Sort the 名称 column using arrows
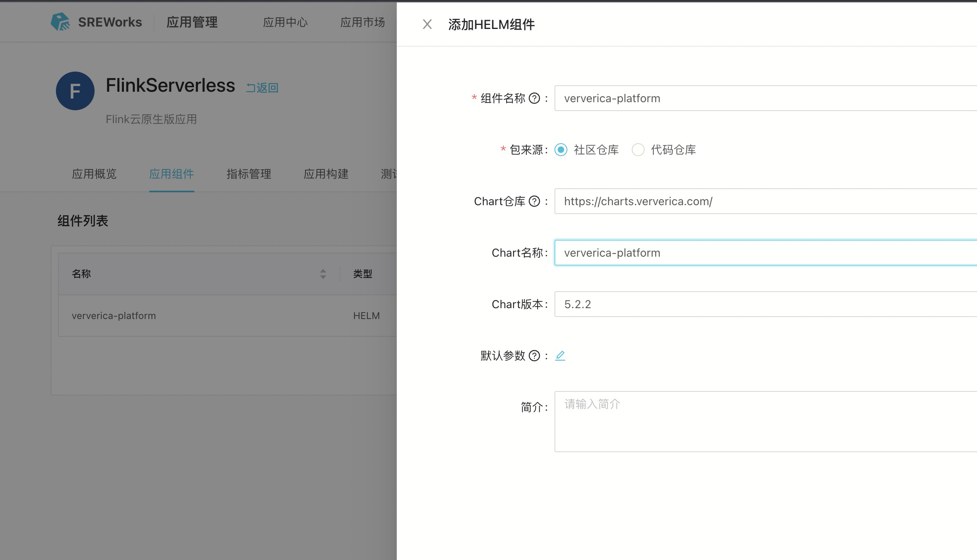Viewport: 977px width, 560px height. pyautogui.click(x=323, y=274)
